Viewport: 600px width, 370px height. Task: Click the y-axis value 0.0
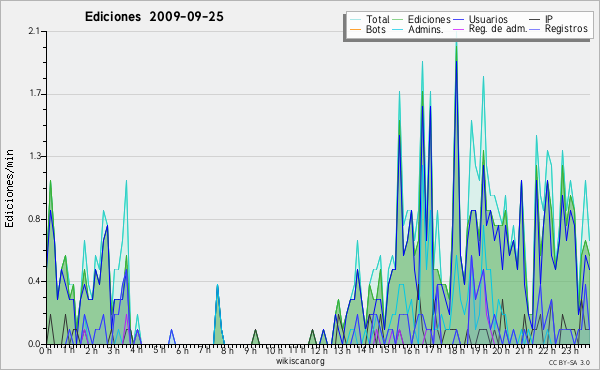(34, 344)
